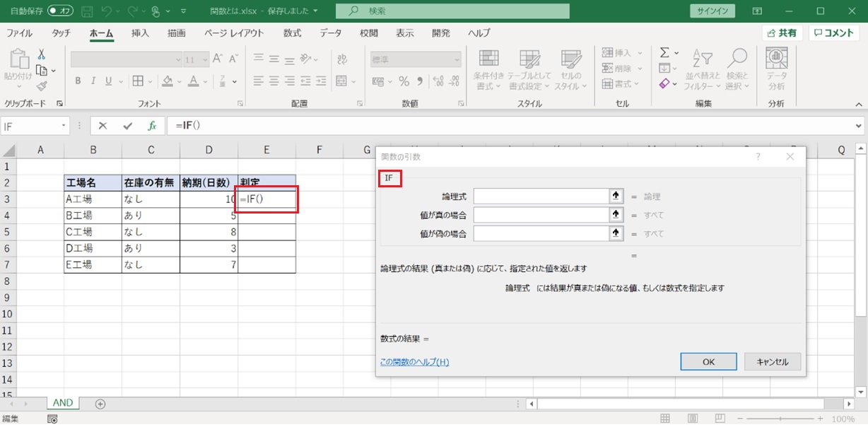Viewport: 868px width, 427px height.
Task: Click the AutoSum sigma icon
Action: pyautogui.click(x=664, y=53)
